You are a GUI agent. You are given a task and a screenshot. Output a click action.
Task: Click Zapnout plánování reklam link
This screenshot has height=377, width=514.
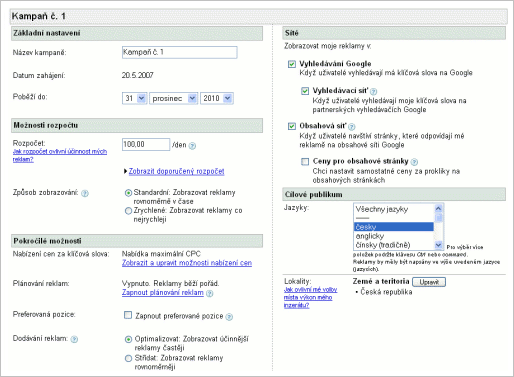tap(163, 293)
